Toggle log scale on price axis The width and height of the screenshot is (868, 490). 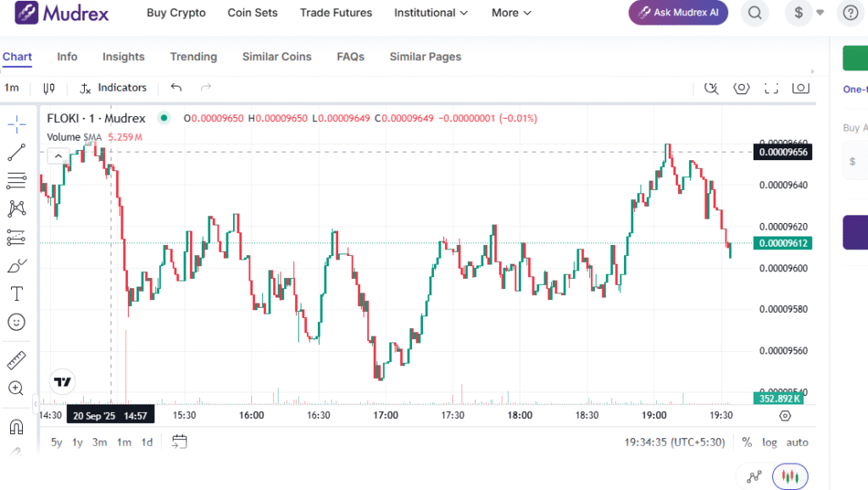769,443
